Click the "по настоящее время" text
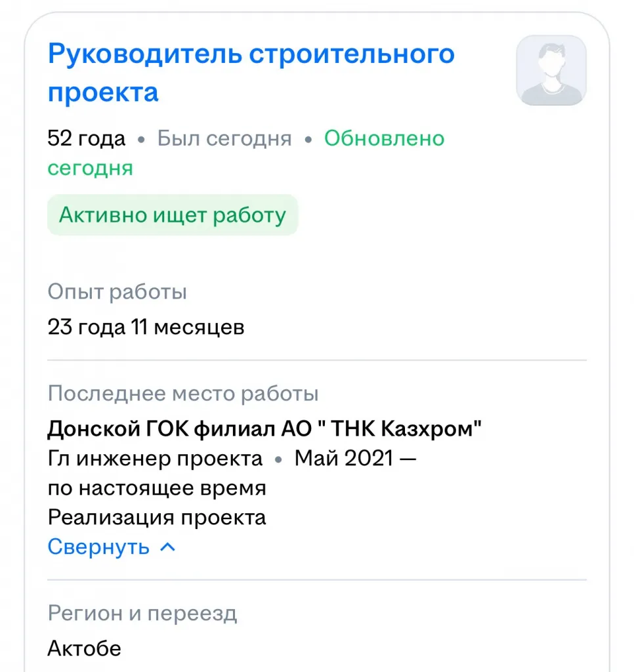This screenshot has width=634, height=672. coord(157,488)
